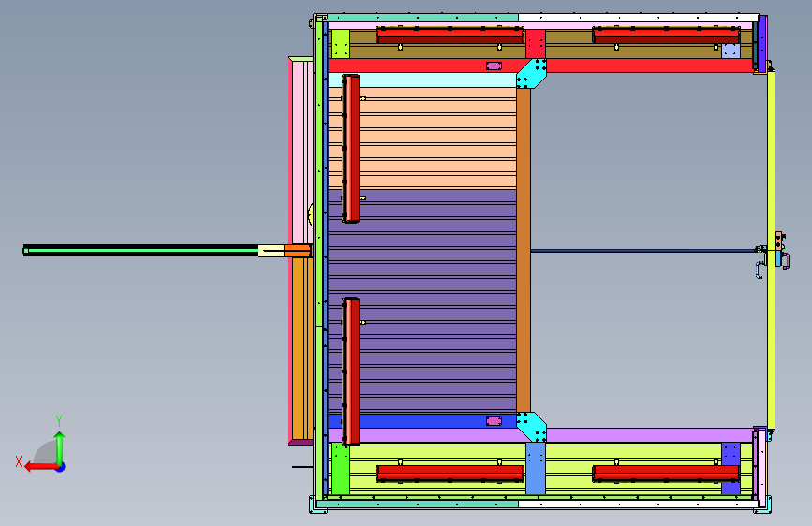
Task: Select the red block above the upper gusset
Action: 536,44
